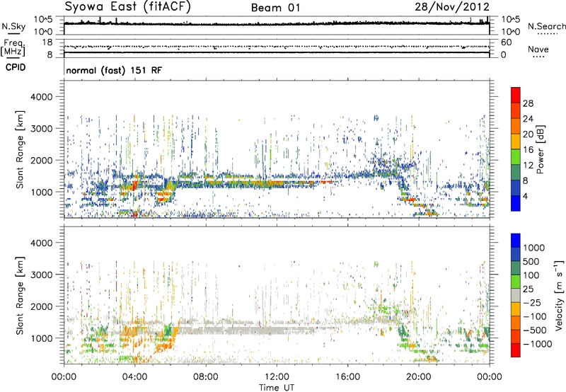Click the "Beam 01" label
The width and height of the screenshot is (566, 392).
coord(275,8)
